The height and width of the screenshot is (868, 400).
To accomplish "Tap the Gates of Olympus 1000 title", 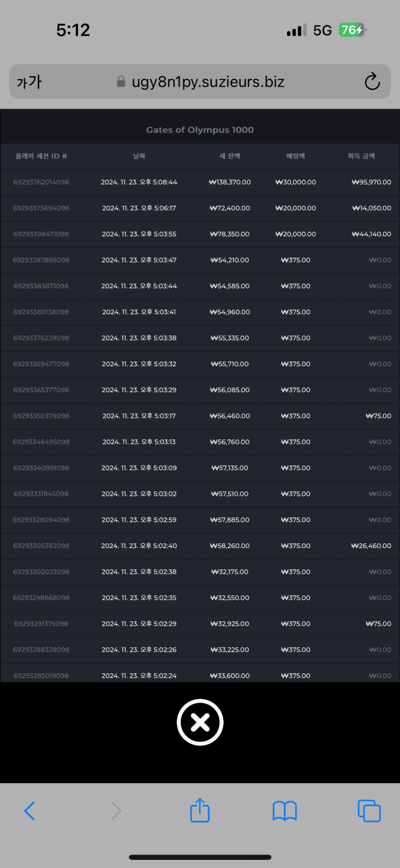I will [x=200, y=130].
